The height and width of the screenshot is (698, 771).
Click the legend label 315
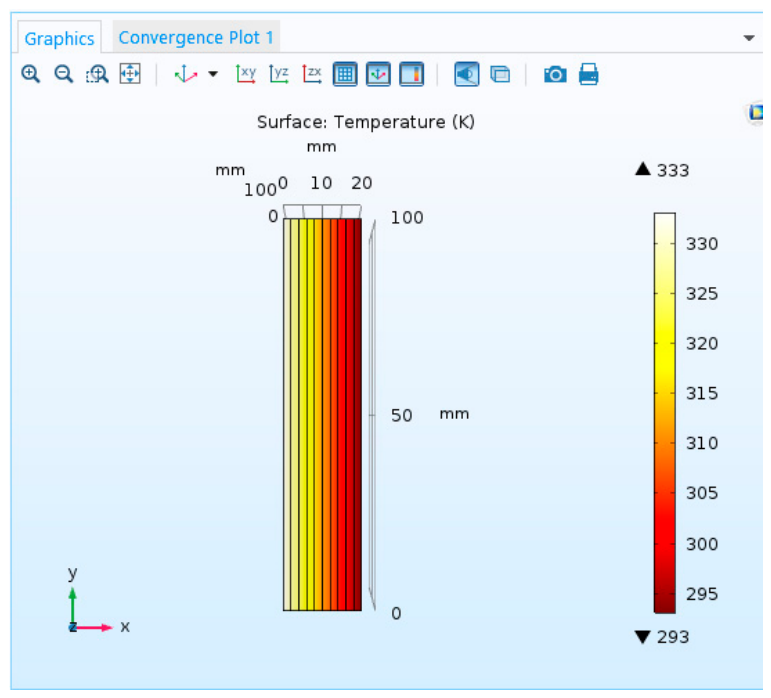[x=702, y=393]
